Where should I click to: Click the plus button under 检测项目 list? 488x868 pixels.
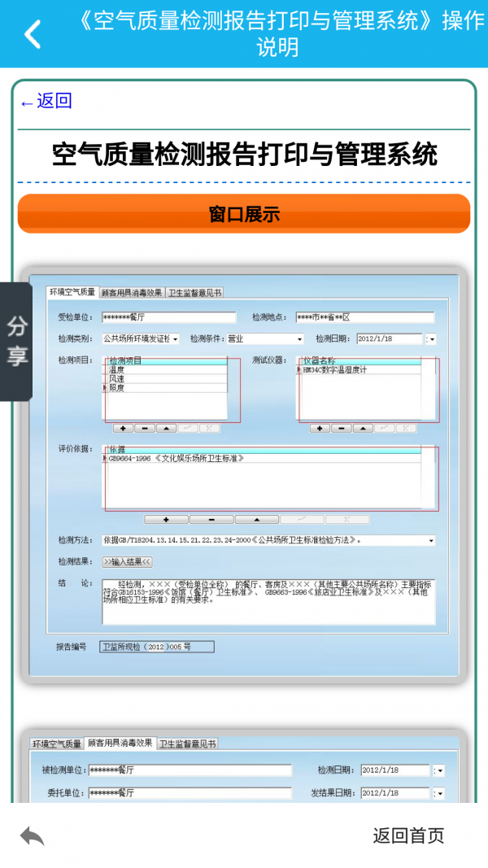pos(124,429)
